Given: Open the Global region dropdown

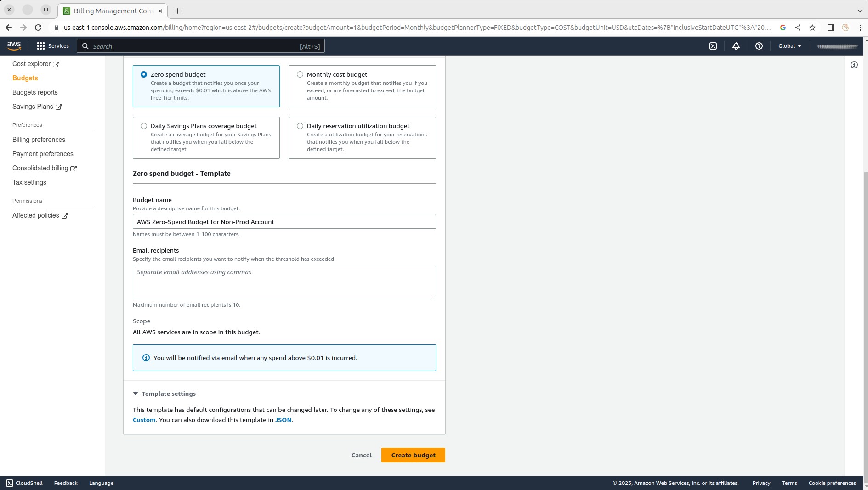Looking at the screenshot, I should 790,46.
